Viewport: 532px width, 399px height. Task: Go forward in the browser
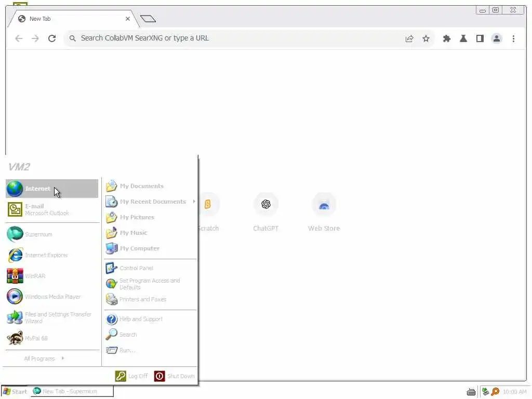tap(35, 38)
